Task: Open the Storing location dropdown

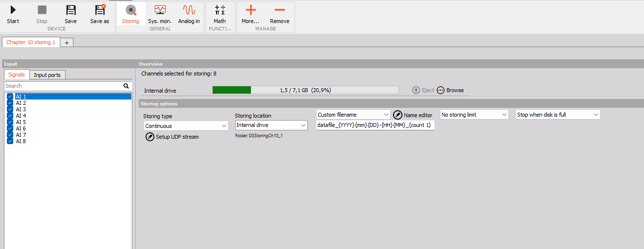Action: coord(271,125)
